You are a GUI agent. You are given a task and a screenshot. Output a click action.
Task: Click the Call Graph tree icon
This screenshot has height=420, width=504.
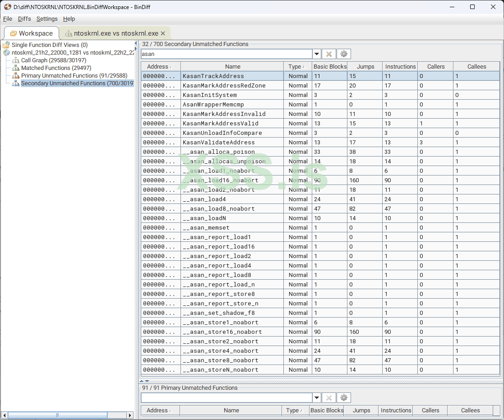[16, 60]
